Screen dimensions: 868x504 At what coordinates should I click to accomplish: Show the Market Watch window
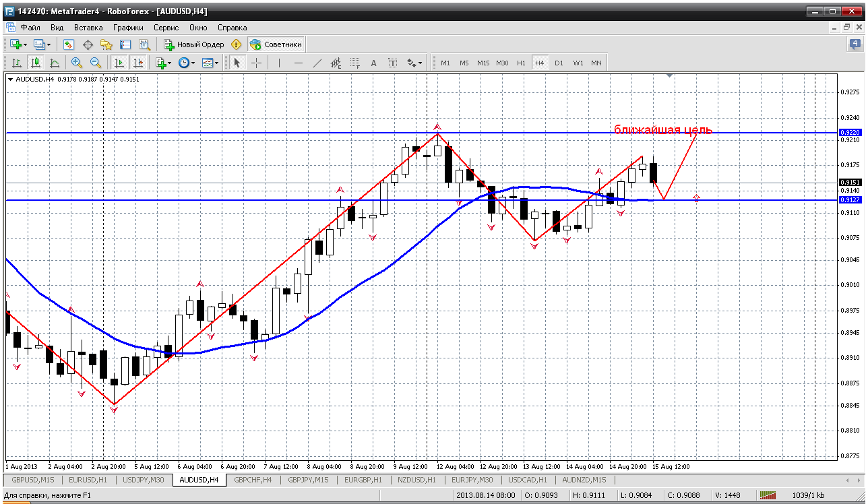68,44
